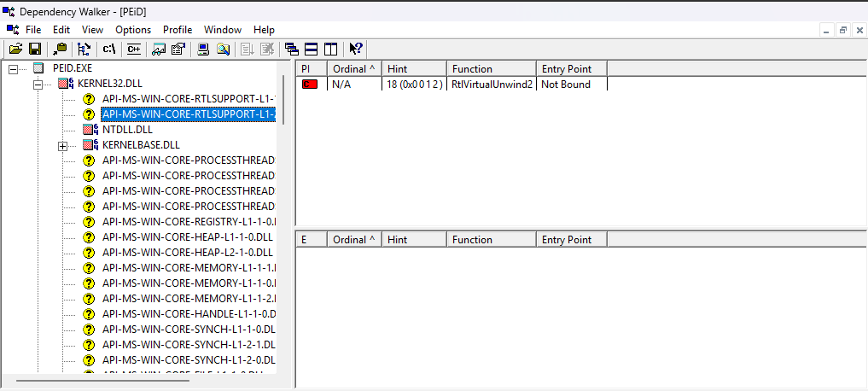Click the module tree vertical scrollbar
The width and height of the screenshot is (868, 391).
[x=283, y=100]
